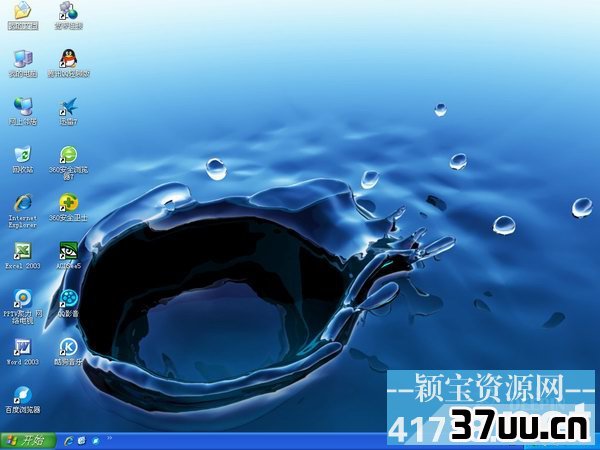Open 网上邻居 (Network Neighborhood) icon
Viewport: 600px width, 450px height.
click(21, 106)
